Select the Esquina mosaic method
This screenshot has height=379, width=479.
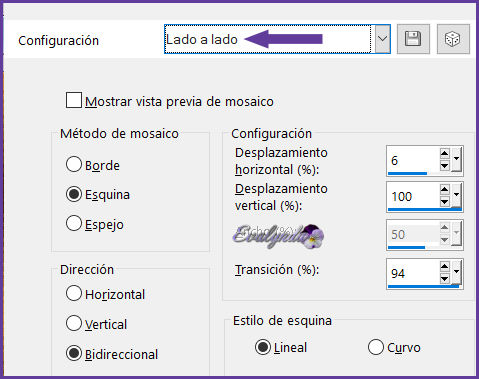click(x=74, y=194)
